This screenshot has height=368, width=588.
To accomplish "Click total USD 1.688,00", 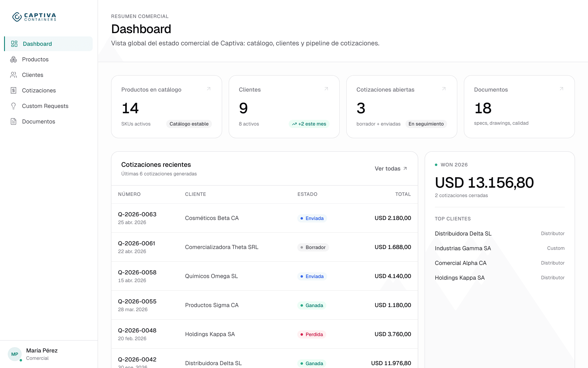I will click(393, 247).
